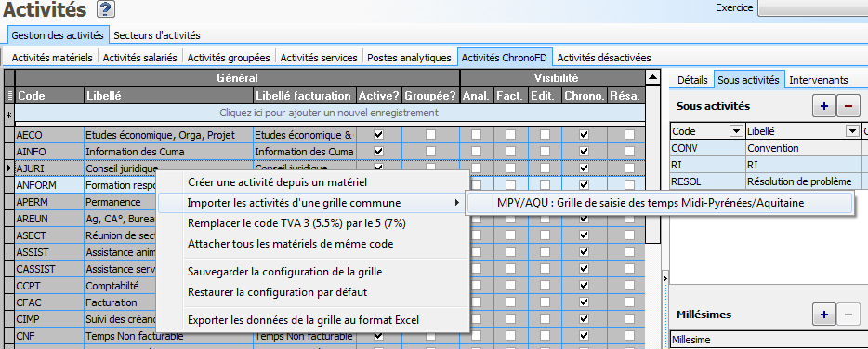Toggle Chrono. checkbox for AECO row
Screen dimensions: 868x349
[x=584, y=135]
